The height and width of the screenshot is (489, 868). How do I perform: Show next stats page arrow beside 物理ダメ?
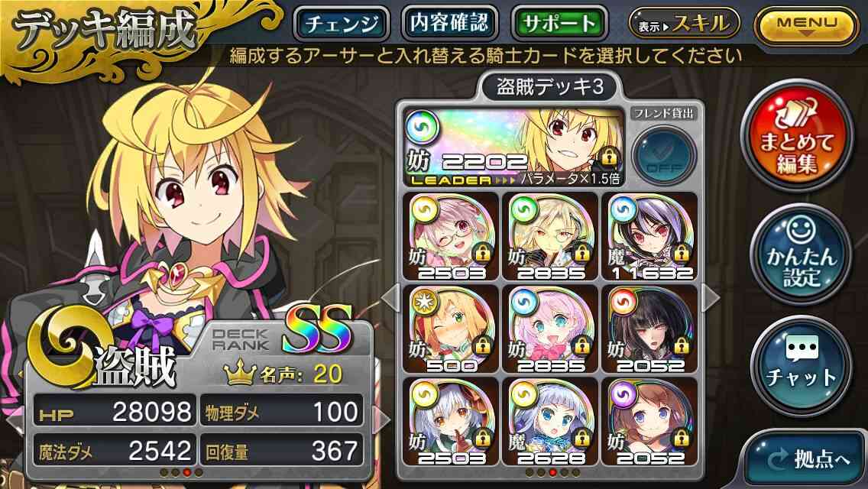tap(381, 419)
